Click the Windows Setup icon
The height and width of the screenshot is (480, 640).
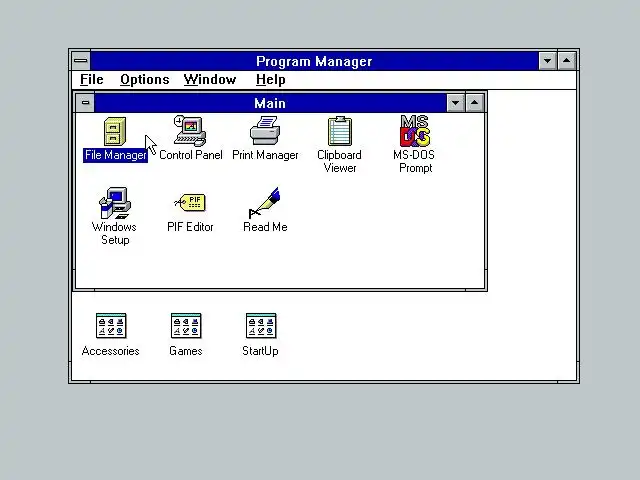(115, 203)
